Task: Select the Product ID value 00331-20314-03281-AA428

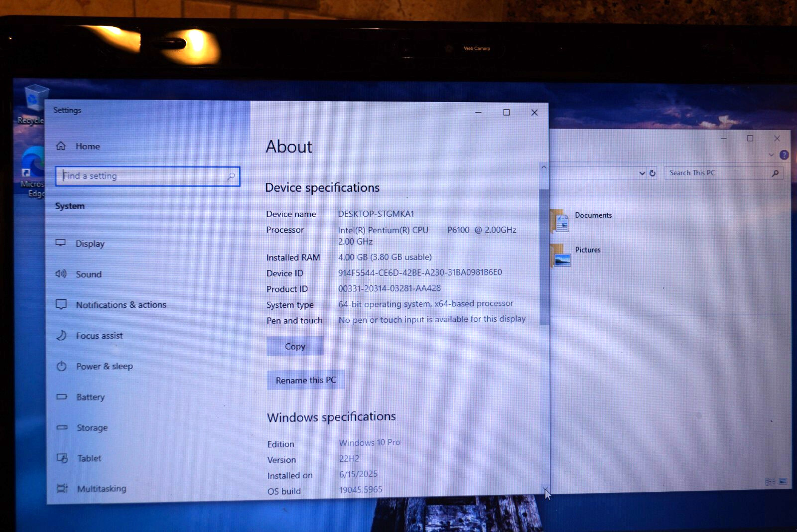Action: click(x=390, y=288)
